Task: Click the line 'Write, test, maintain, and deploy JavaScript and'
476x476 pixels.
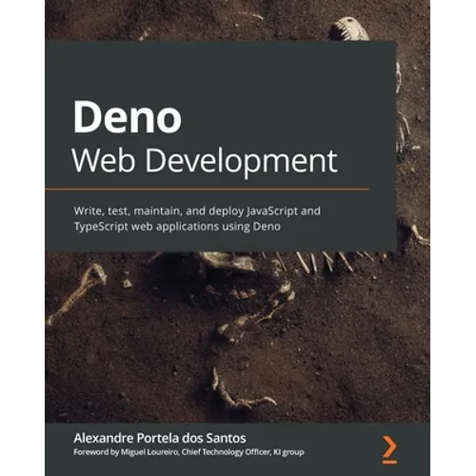Action: coord(197,211)
